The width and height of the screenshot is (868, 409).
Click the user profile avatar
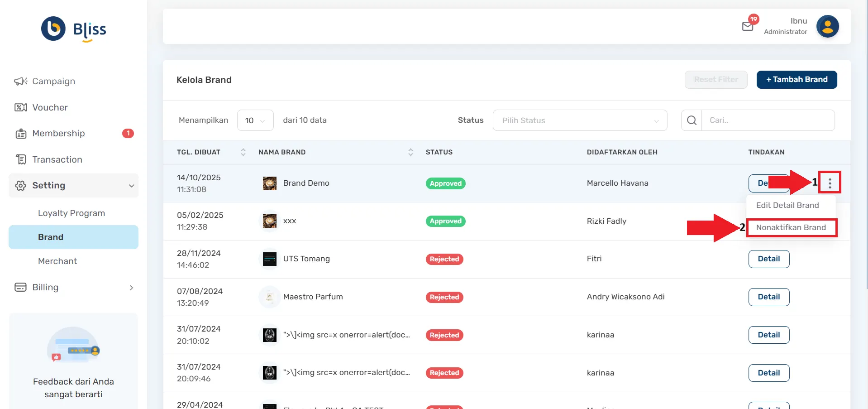[x=827, y=26]
